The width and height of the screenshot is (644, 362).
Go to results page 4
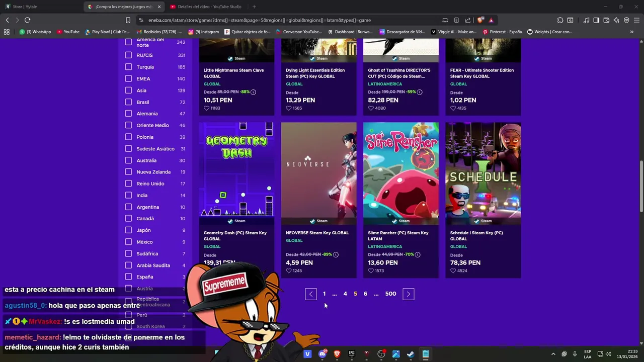[345, 294]
